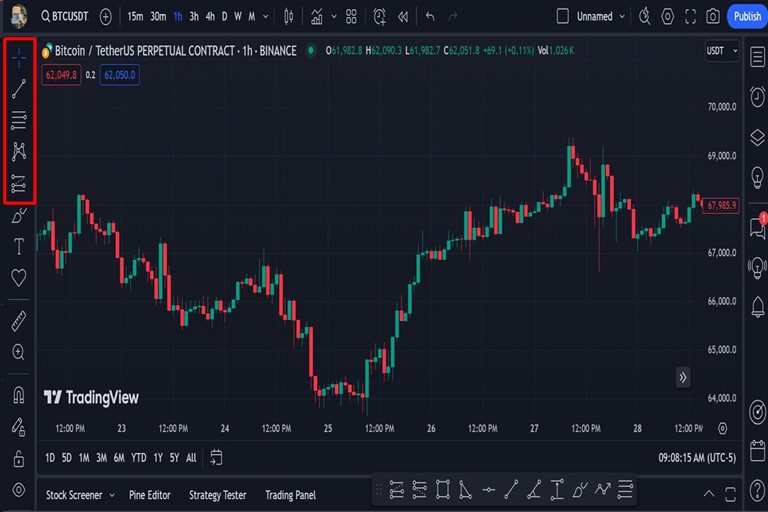Take a chart snapshot with camera

(713, 17)
